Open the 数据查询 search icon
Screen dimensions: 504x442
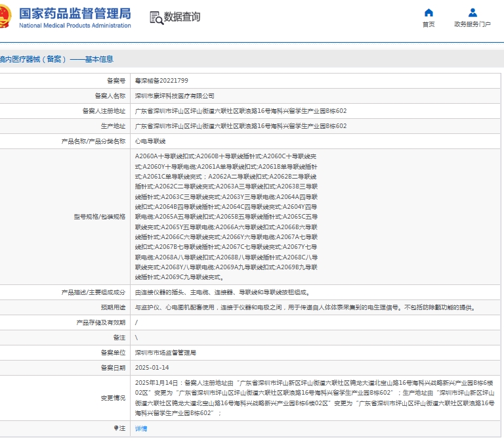pos(157,18)
